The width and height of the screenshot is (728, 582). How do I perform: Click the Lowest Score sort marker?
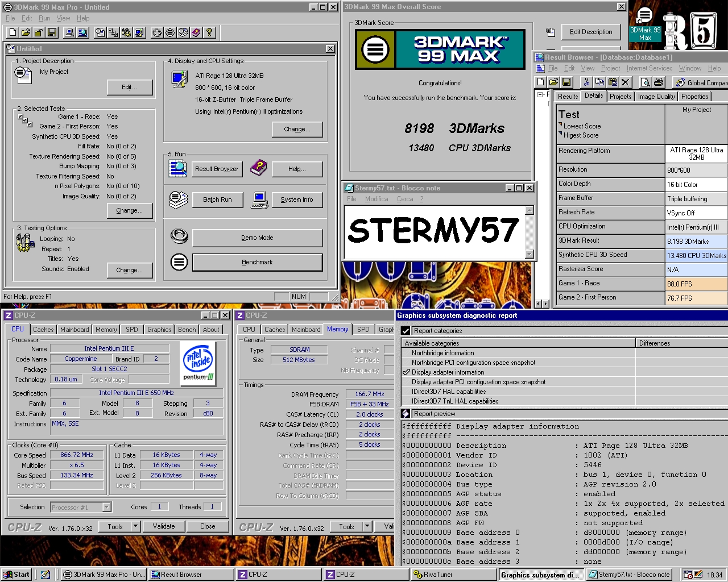pos(561,124)
